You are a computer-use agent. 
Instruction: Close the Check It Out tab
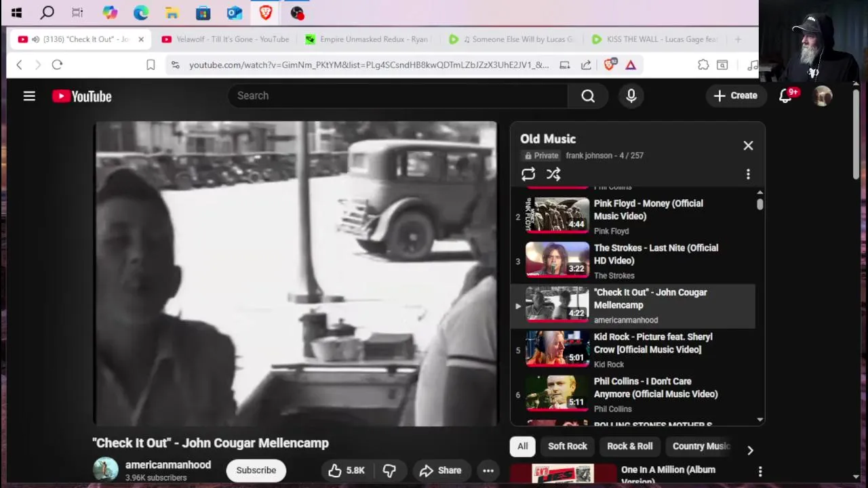coord(141,39)
